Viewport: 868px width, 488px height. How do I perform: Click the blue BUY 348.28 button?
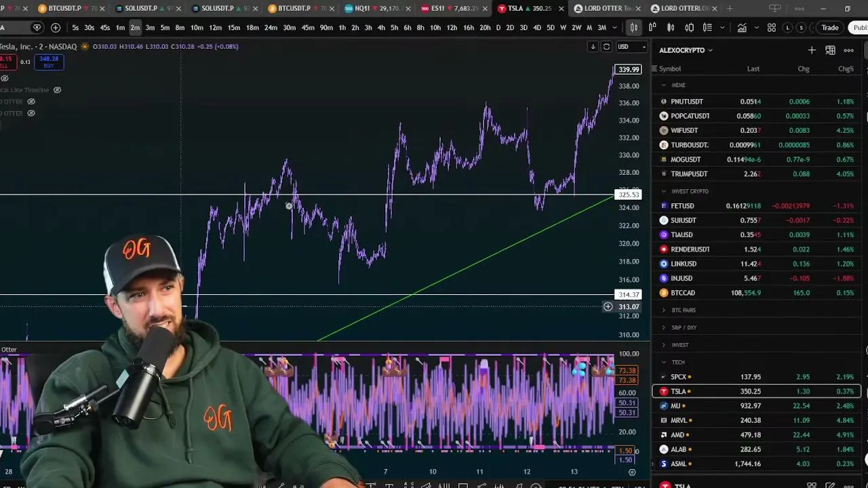tap(48, 62)
